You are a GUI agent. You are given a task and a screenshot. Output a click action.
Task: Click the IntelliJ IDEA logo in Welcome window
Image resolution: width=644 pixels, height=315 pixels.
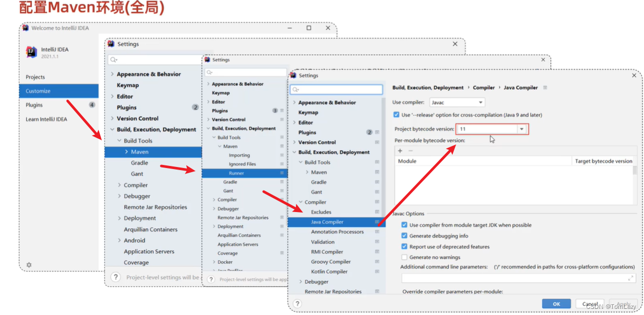tap(31, 52)
